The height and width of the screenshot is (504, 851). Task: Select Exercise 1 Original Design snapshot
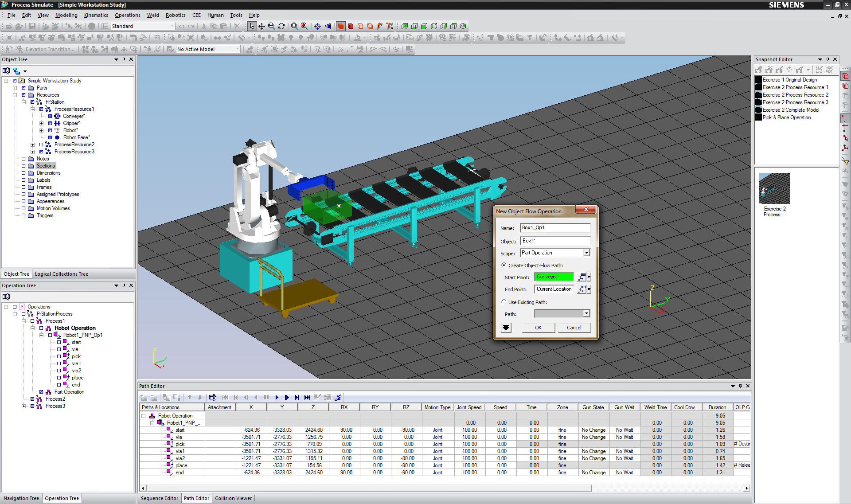point(789,80)
